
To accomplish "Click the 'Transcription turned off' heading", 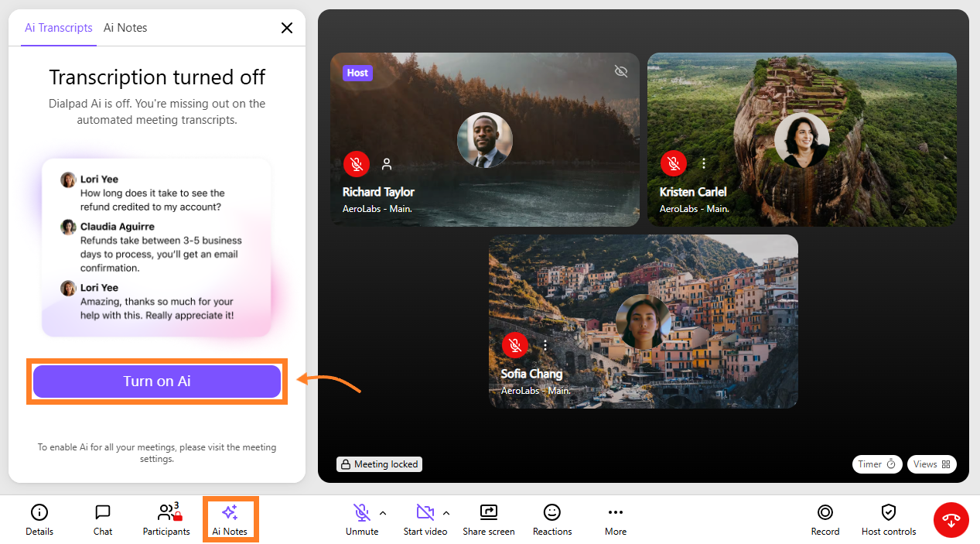I will click(x=157, y=77).
